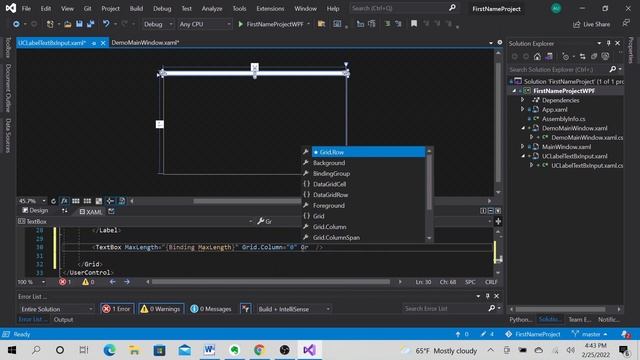Select Background in IntelliSense list
The height and width of the screenshot is (360, 640).
point(329,163)
